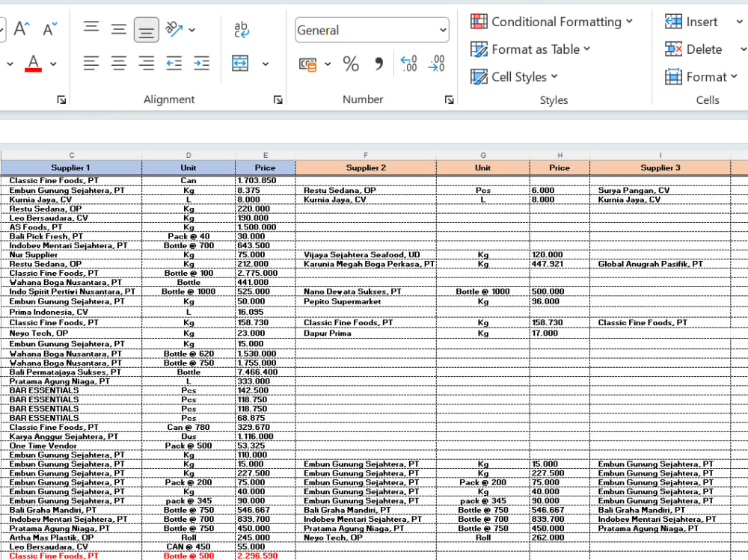Screen dimensions: 748x560
Task: Select column F header
Action: click(x=366, y=155)
